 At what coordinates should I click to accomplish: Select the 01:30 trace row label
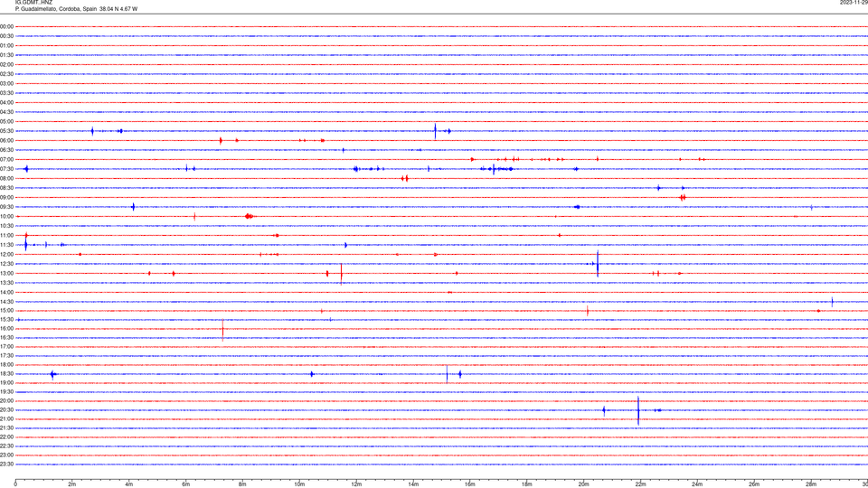(x=6, y=55)
